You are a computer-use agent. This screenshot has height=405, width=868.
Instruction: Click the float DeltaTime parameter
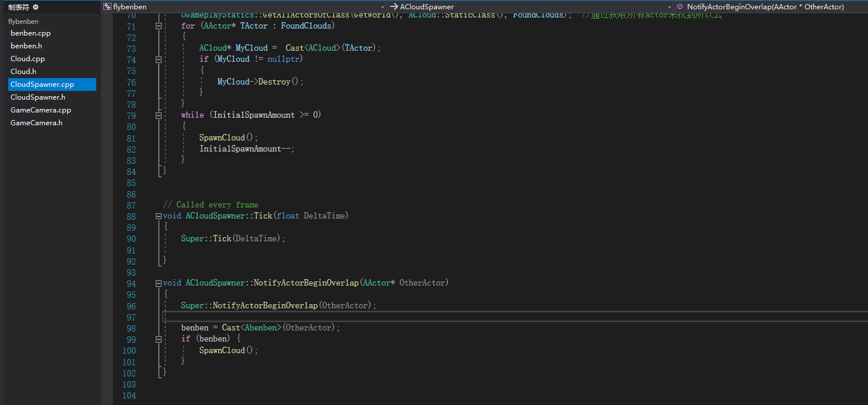pyautogui.click(x=311, y=216)
